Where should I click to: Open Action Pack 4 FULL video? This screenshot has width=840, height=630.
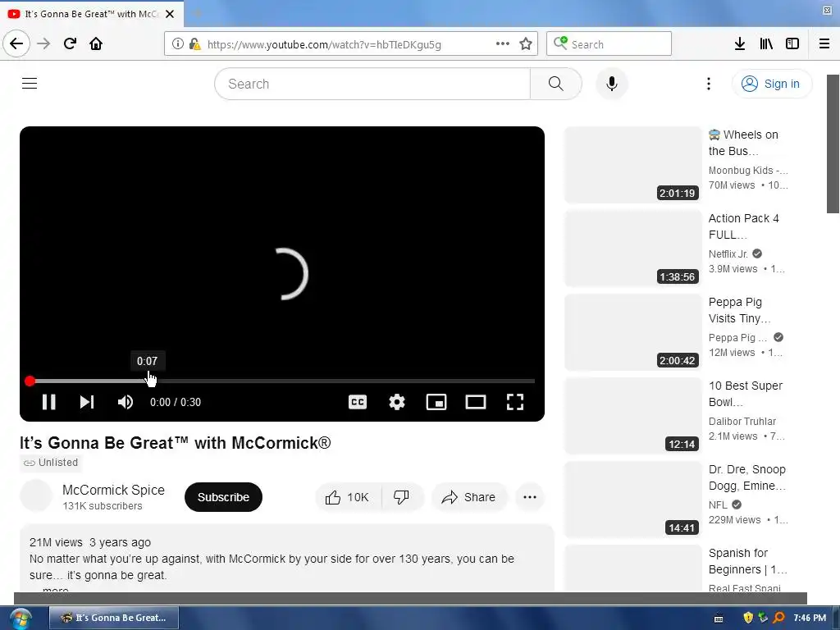tap(745, 226)
